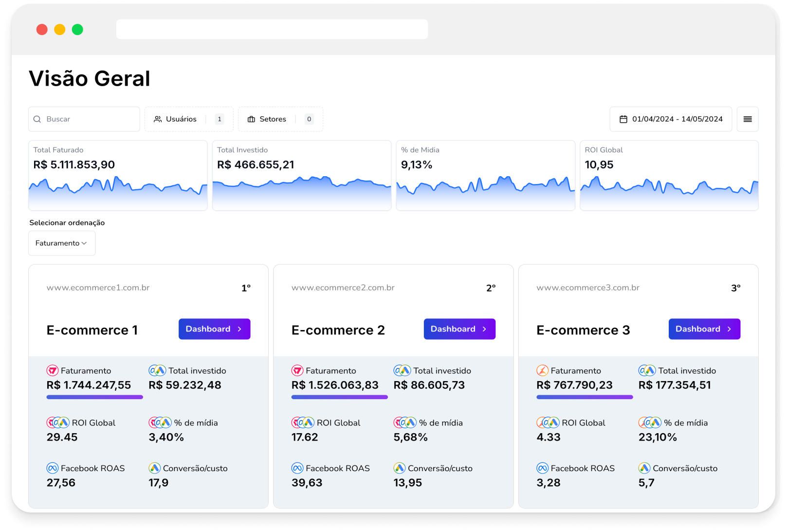The height and width of the screenshot is (532, 787).
Task: Select the ROI Global chart card
Action: click(669, 175)
